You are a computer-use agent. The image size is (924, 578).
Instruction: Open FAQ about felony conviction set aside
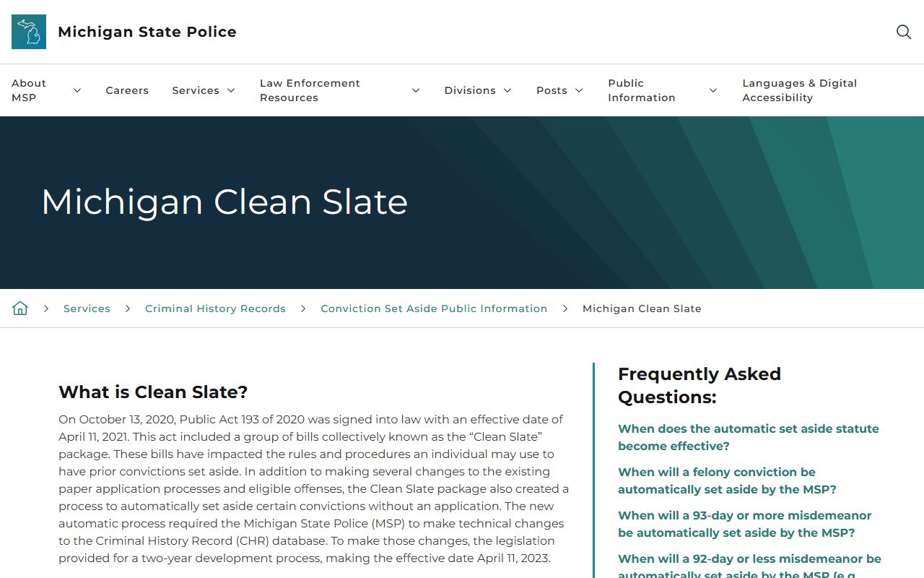(727, 480)
